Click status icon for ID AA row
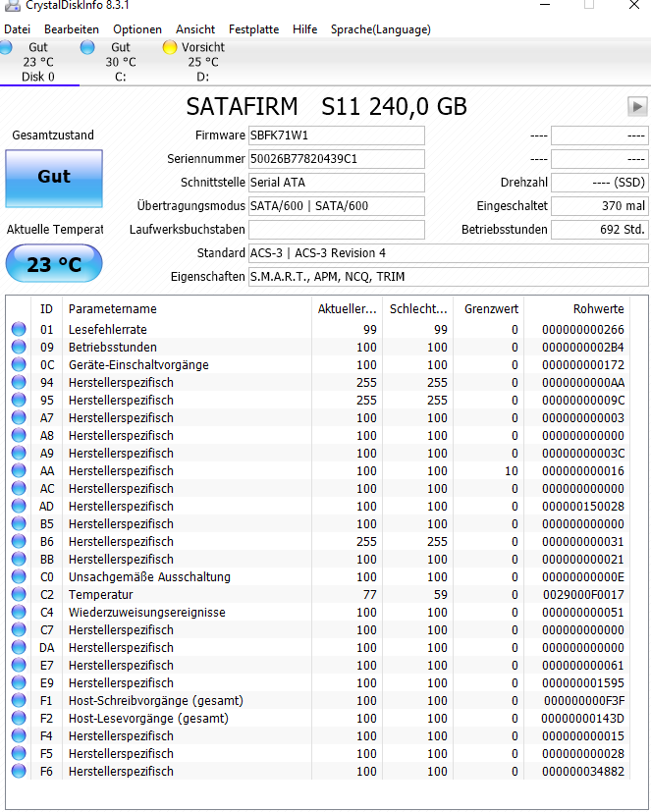The image size is (651, 812). [x=19, y=470]
